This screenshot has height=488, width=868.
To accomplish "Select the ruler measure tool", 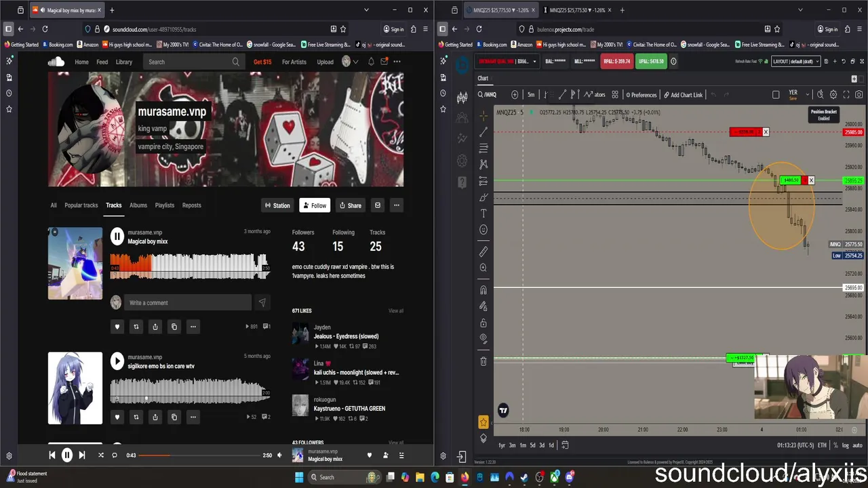I will [x=484, y=251].
